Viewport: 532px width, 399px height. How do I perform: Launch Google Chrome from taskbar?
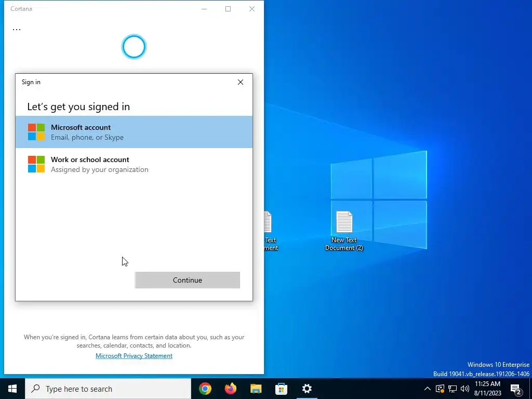tap(205, 389)
